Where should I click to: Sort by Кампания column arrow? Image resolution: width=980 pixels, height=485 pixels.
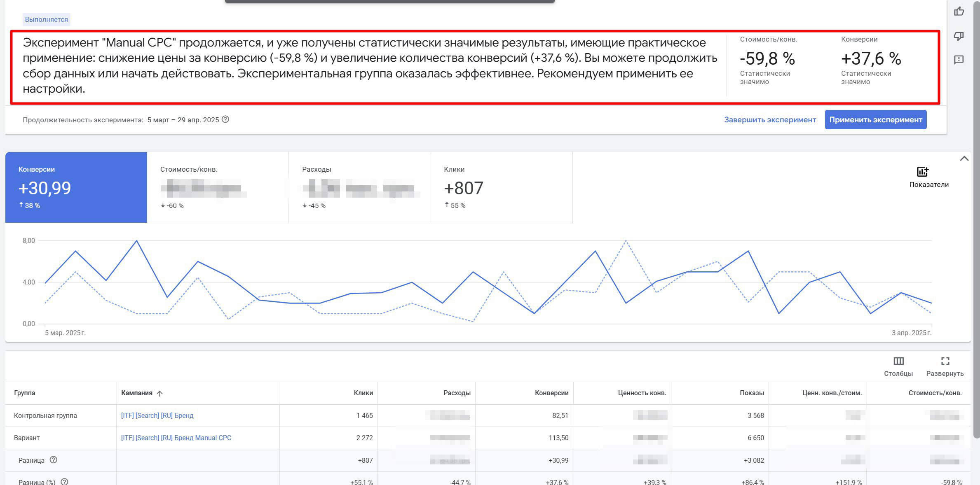(160, 393)
